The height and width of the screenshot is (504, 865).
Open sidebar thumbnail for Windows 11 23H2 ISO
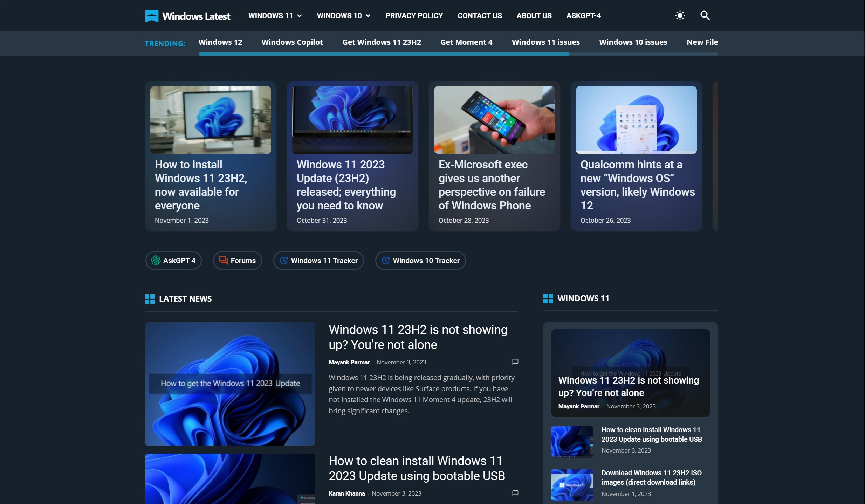572,485
